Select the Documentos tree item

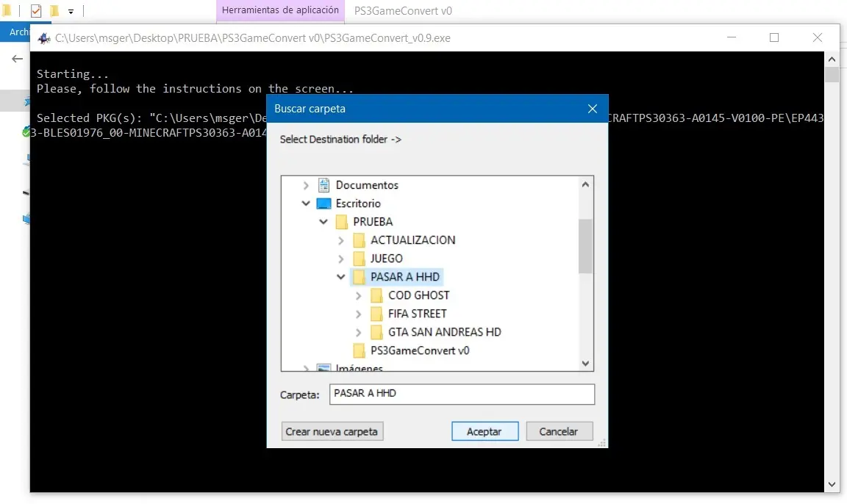(367, 185)
